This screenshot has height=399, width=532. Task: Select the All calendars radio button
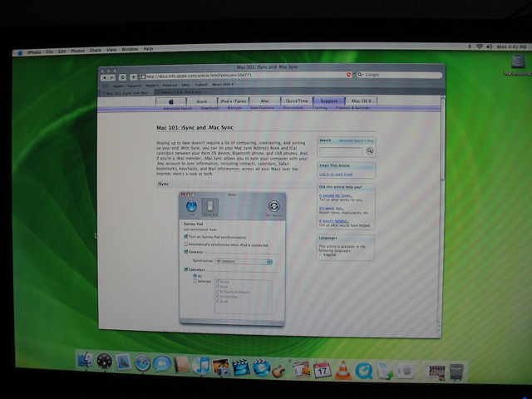pos(195,276)
